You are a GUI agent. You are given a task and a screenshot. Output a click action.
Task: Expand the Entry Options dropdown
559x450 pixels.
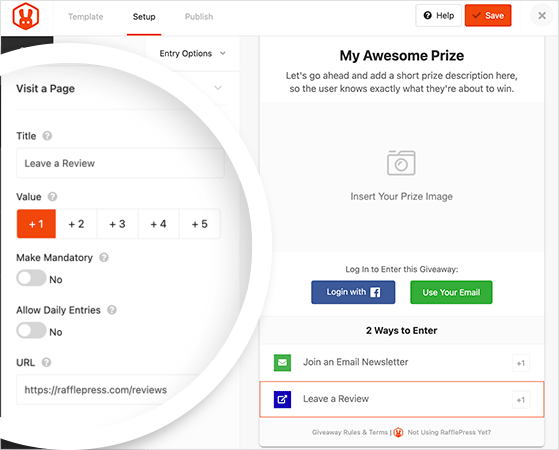(193, 53)
